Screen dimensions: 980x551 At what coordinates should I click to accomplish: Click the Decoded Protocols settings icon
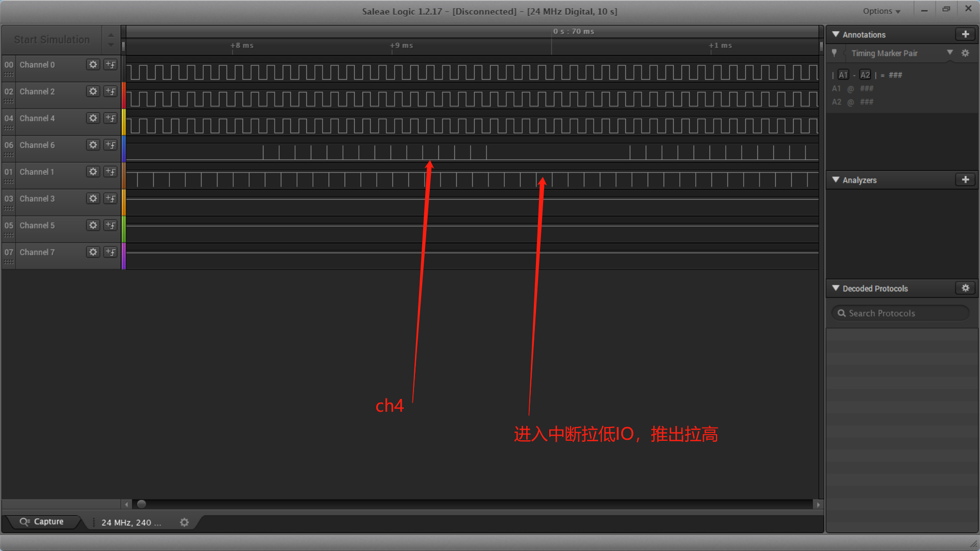965,288
